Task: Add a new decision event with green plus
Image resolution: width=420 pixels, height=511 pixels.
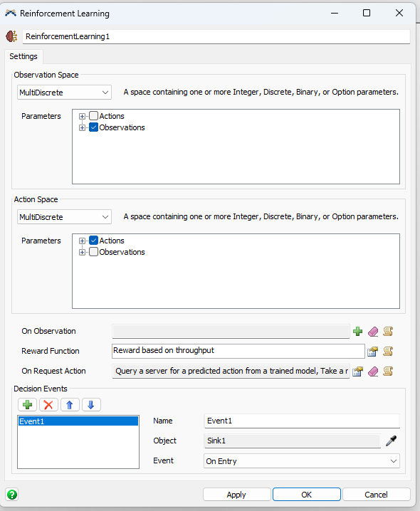Action: pos(27,405)
